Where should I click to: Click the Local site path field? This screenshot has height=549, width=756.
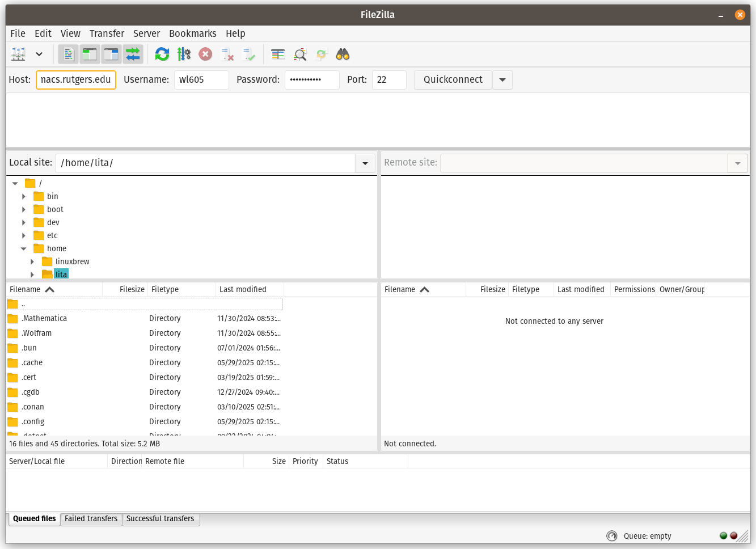click(205, 163)
